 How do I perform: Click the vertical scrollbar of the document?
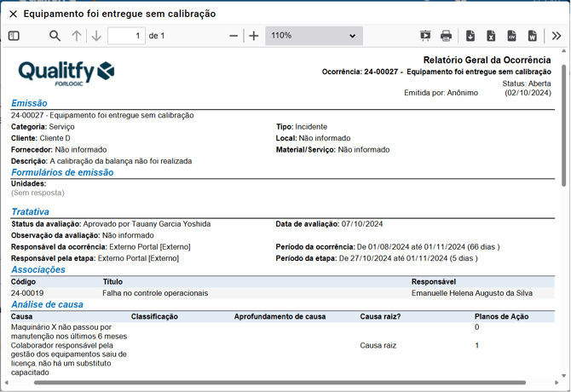tap(563, 119)
